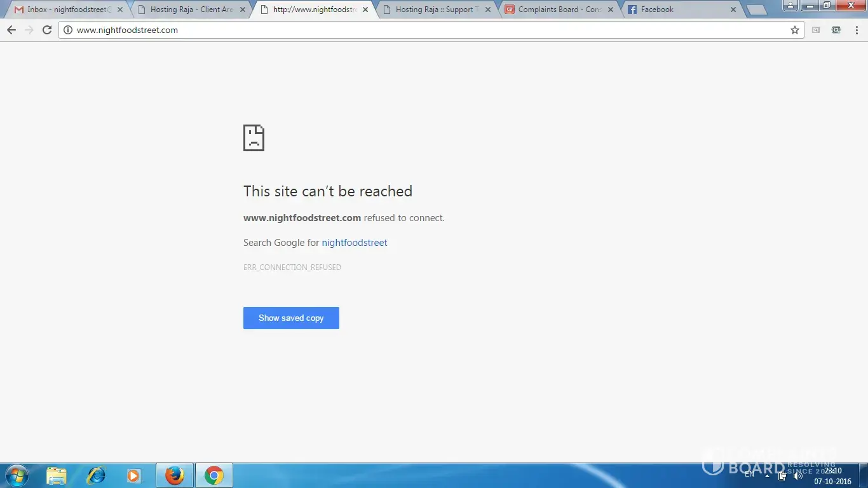View site information icon in address bar
Screen dimensions: 868x488
point(68,30)
